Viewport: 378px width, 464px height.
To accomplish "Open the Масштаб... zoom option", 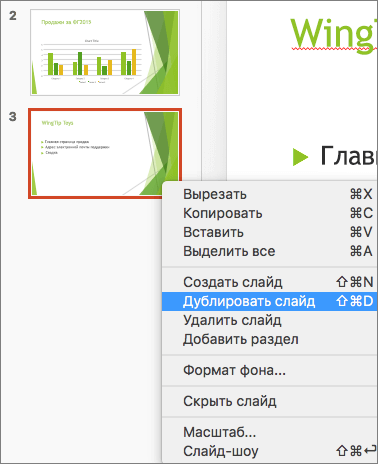I will tap(269, 432).
